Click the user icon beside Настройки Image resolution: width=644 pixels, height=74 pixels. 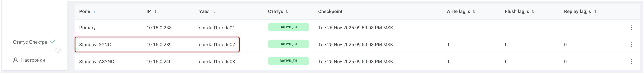[16, 60]
